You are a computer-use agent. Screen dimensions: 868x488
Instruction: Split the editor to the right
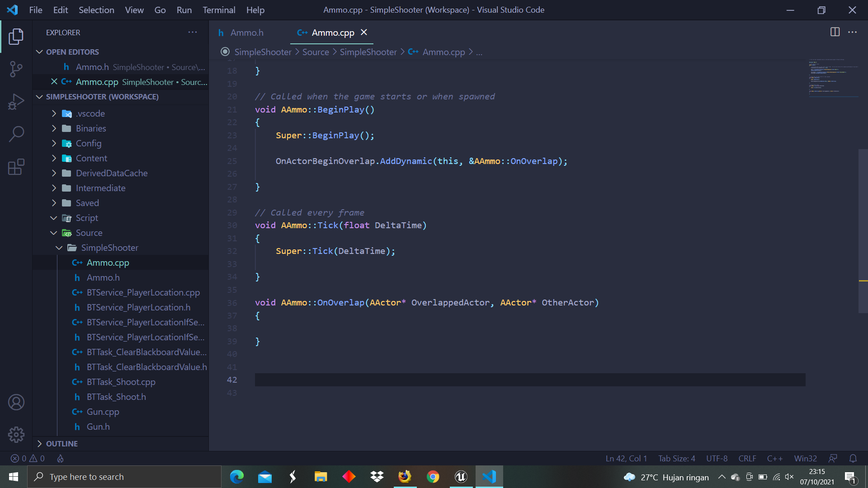(835, 32)
